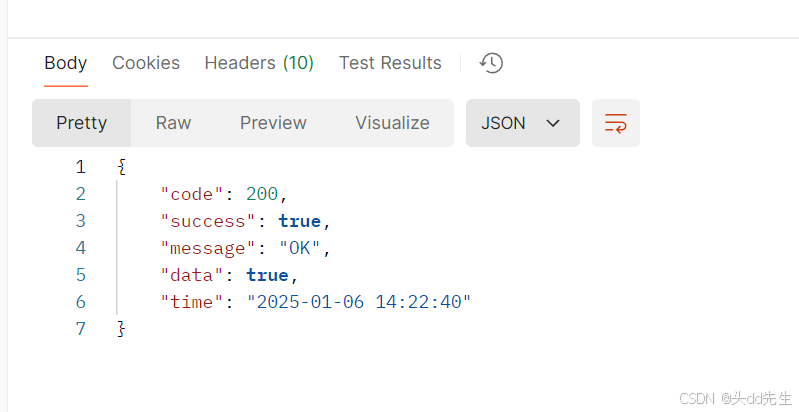Switch to Preview view mode

tap(273, 123)
